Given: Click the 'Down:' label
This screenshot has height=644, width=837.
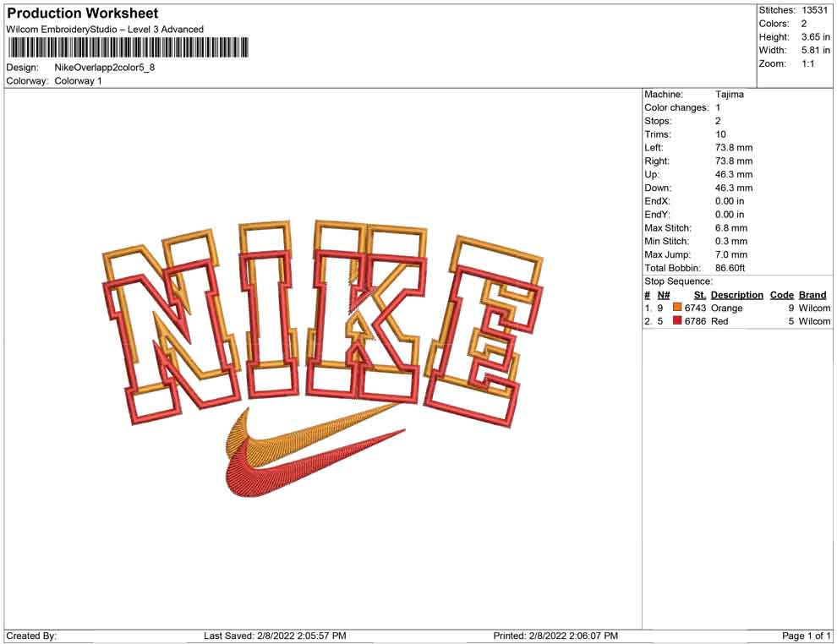Looking at the screenshot, I should pyautogui.click(x=658, y=188).
